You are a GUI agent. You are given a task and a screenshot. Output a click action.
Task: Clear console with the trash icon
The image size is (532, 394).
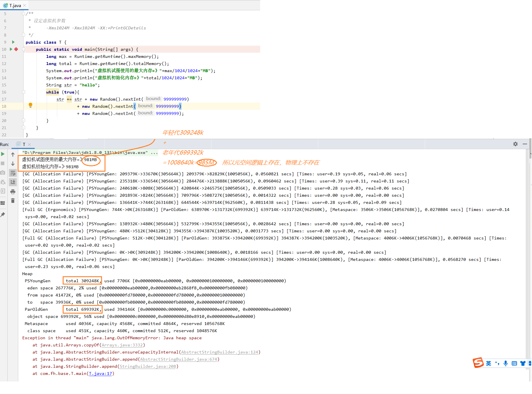tap(13, 201)
